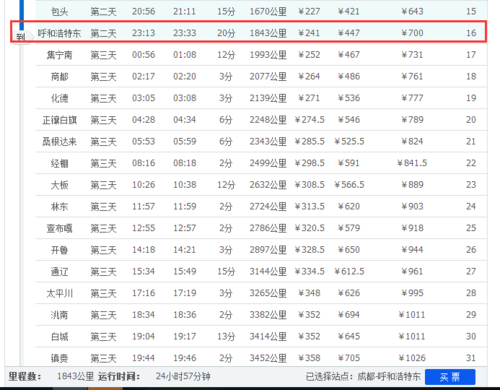
Task: Select station 白城
Action: tap(59, 337)
